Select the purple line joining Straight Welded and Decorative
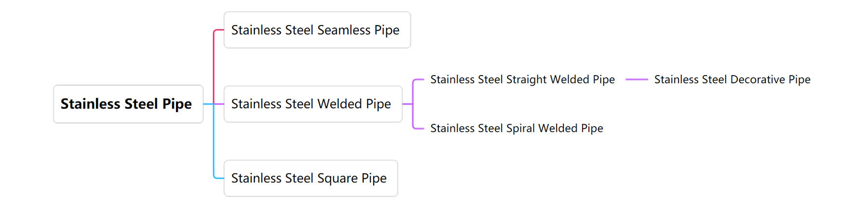This screenshot has height=206, width=868. [x=637, y=79]
